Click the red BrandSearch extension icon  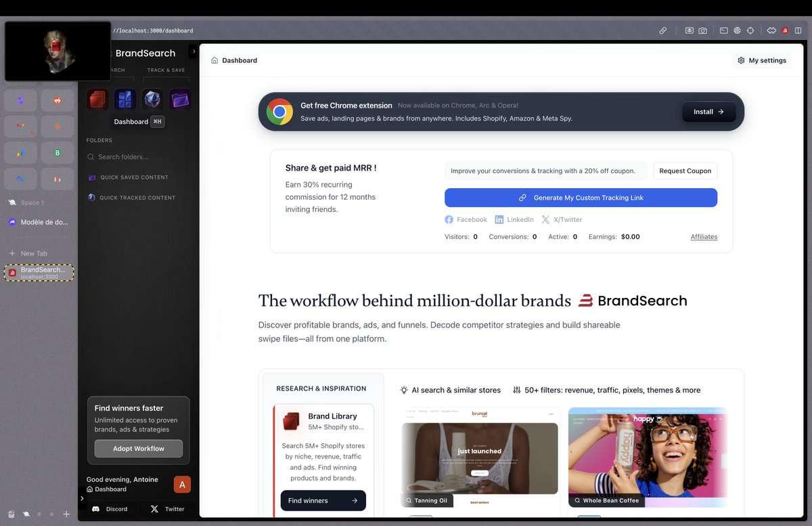click(785, 30)
